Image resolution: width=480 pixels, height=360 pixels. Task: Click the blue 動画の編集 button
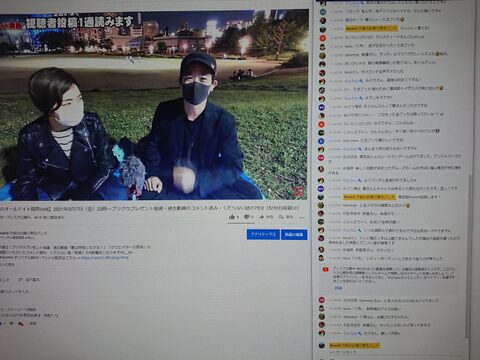[294, 234]
